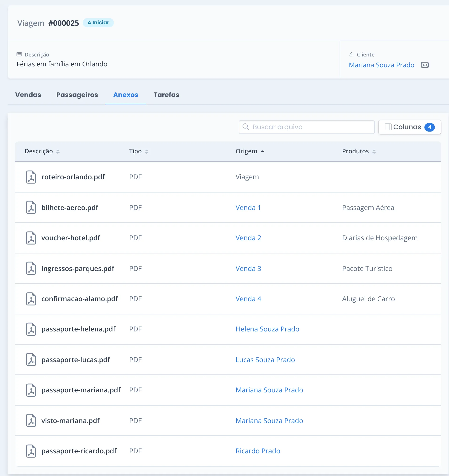
Task: Open client Mariana Souza Prado link in header
Action: click(381, 65)
